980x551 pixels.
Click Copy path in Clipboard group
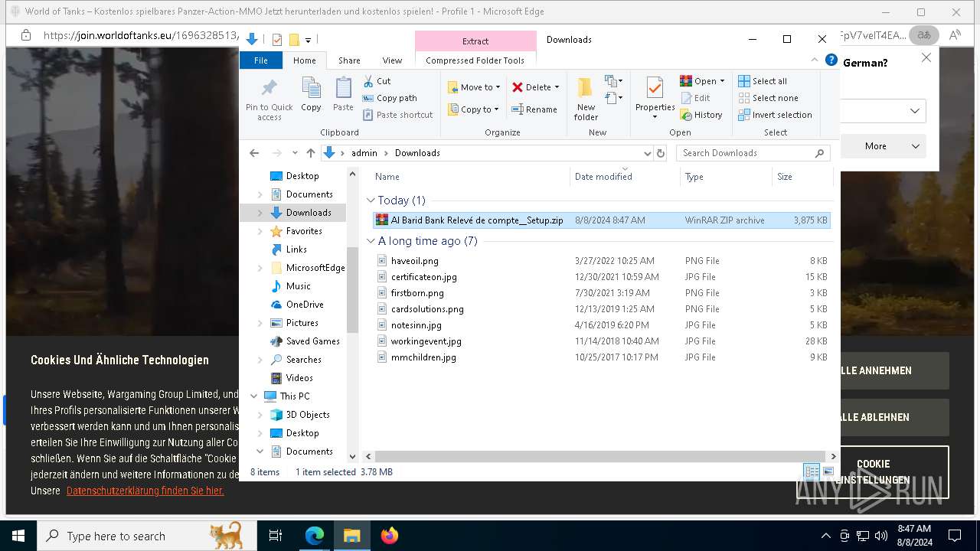point(390,98)
